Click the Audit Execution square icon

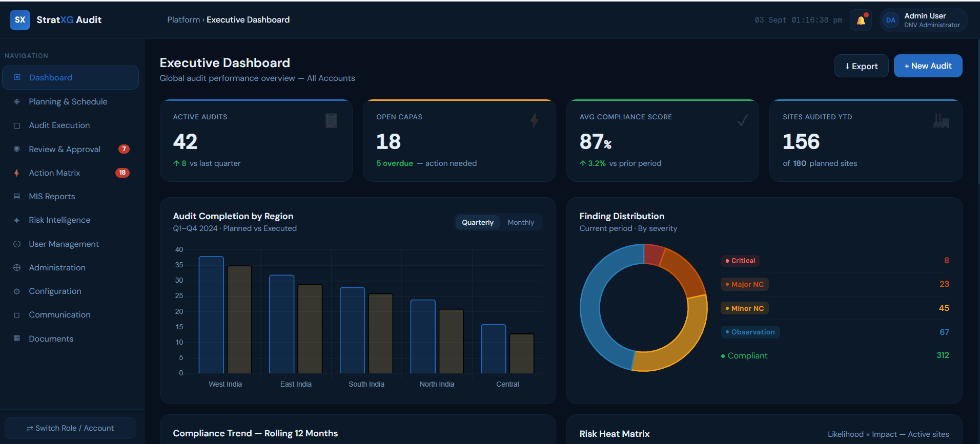(x=17, y=125)
